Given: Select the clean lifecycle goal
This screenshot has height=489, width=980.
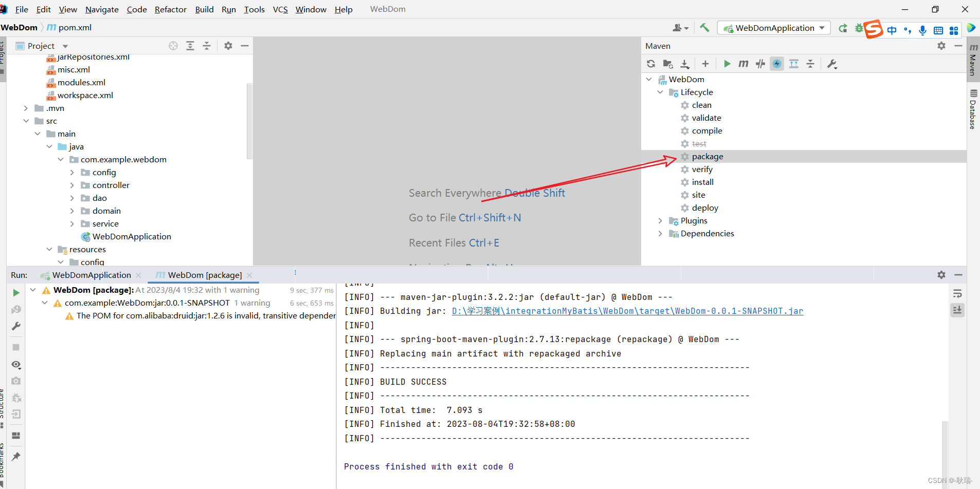Looking at the screenshot, I should click(701, 105).
